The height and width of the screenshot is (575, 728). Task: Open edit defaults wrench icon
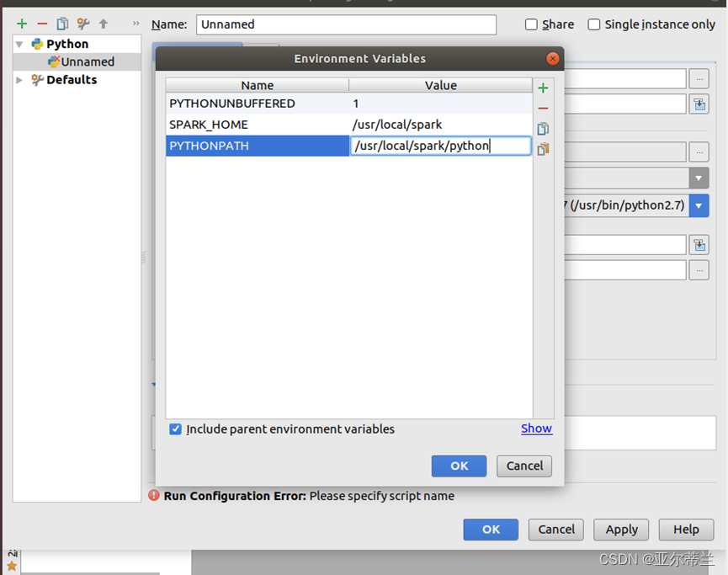tap(83, 24)
